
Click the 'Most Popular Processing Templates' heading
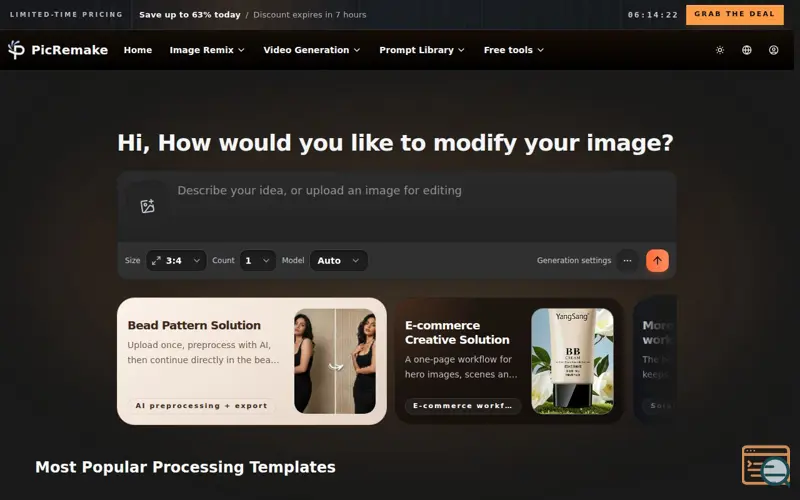pyautogui.click(x=185, y=467)
